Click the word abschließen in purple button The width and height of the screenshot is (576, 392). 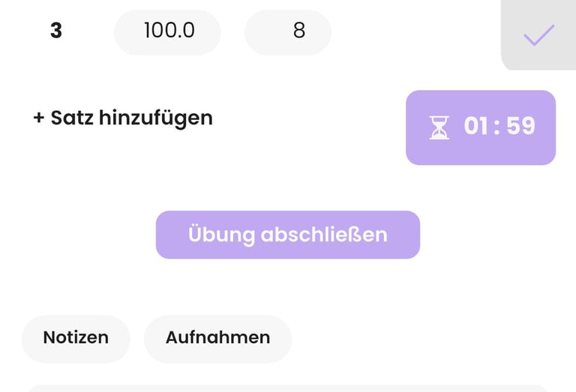[x=323, y=235]
